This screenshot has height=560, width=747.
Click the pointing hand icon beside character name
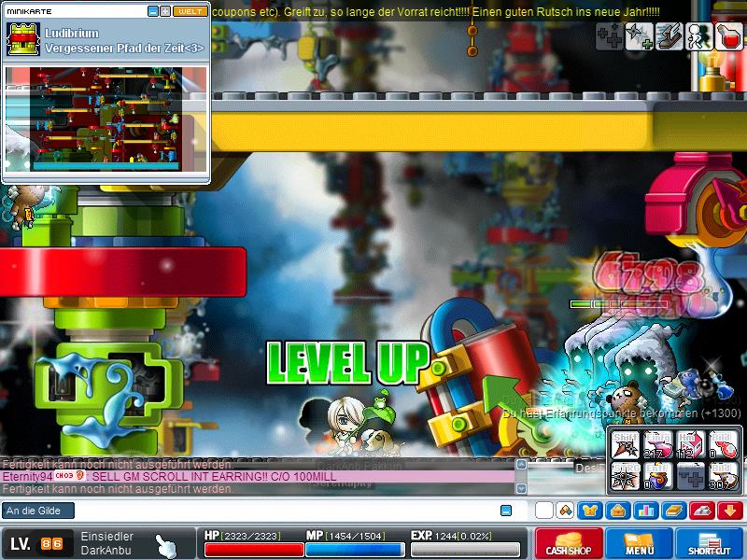165,542
